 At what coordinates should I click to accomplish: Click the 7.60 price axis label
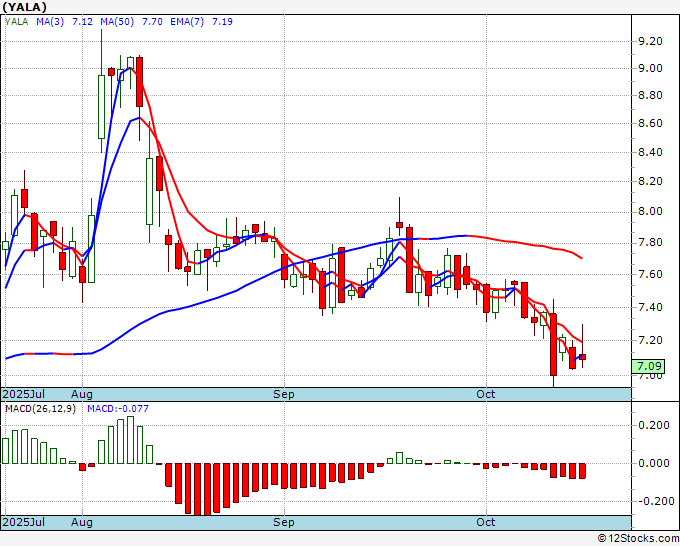[x=650, y=274]
